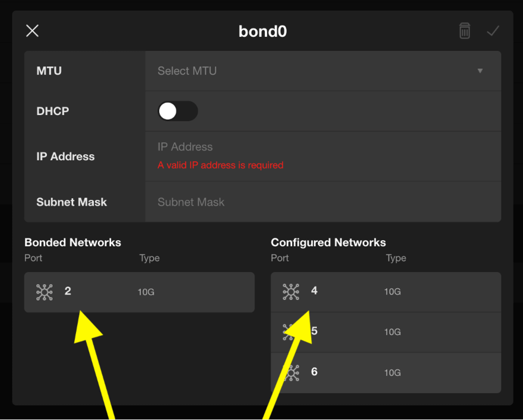
Task: Confirm changes with the checkmark icon
Action: tap(493, 31)
